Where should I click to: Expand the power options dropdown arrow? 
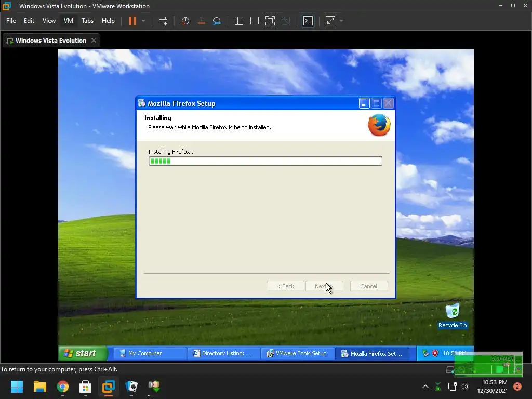coord(143,21)
